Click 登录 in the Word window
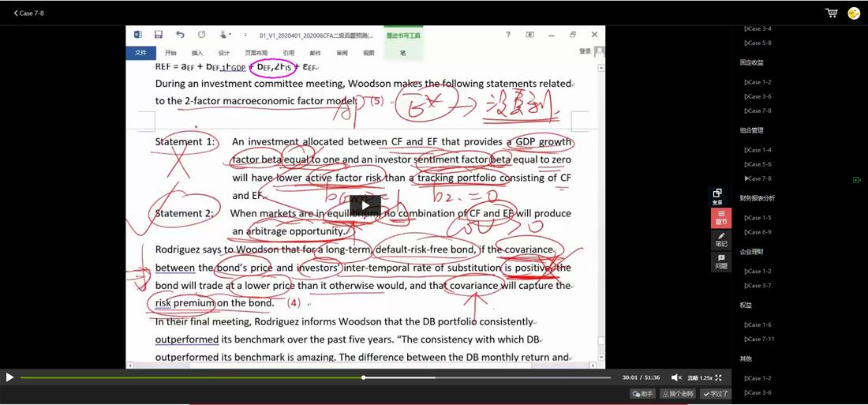The width and height of the screenshot is (868, 405). pos(585,51)
